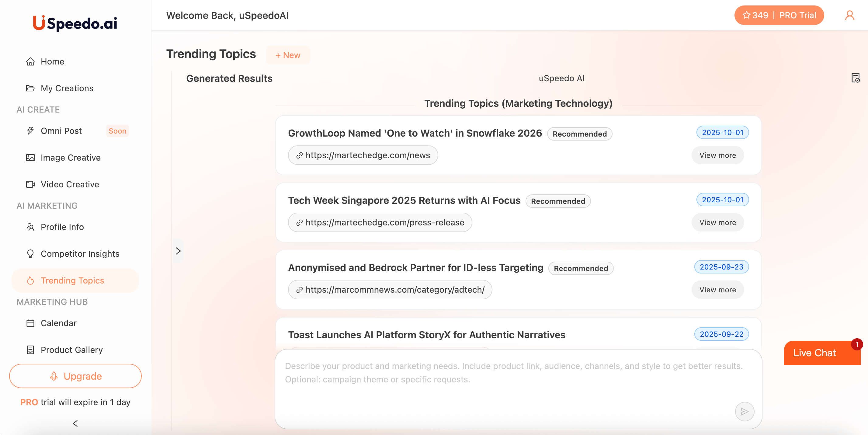
Task: Open the martechedge.com/news link
Action: 363,155
